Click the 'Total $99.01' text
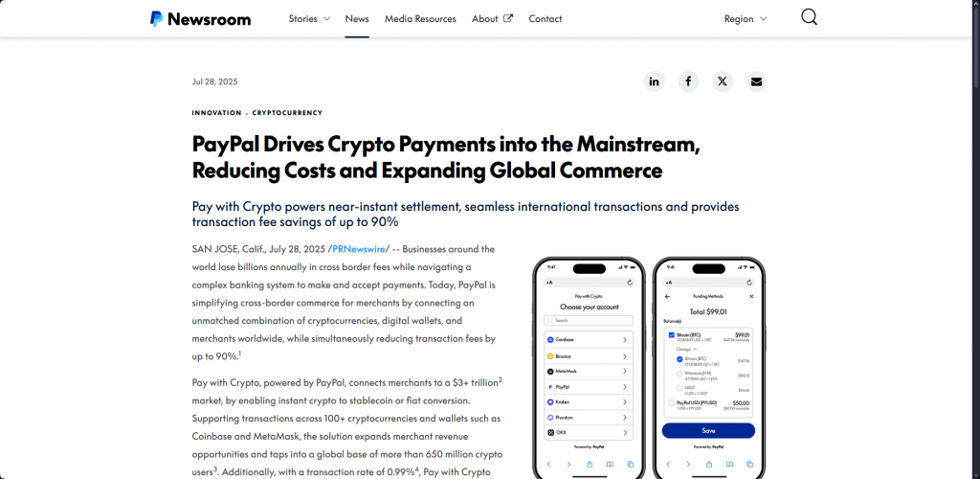 [x=708, y=311]
